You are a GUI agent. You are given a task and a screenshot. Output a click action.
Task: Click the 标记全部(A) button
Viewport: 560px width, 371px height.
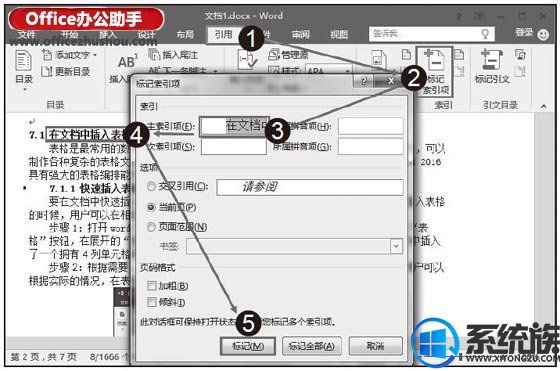tap(311, 346)
